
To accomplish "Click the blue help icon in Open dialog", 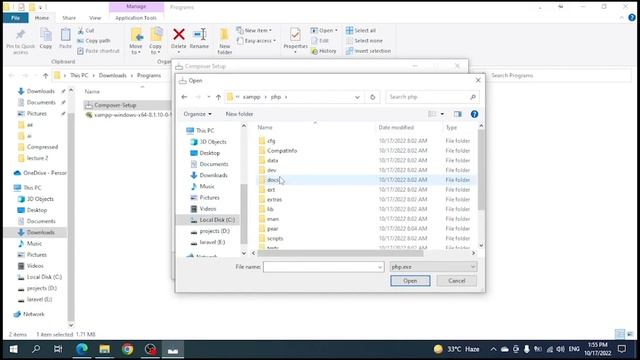I will (474, 114).
